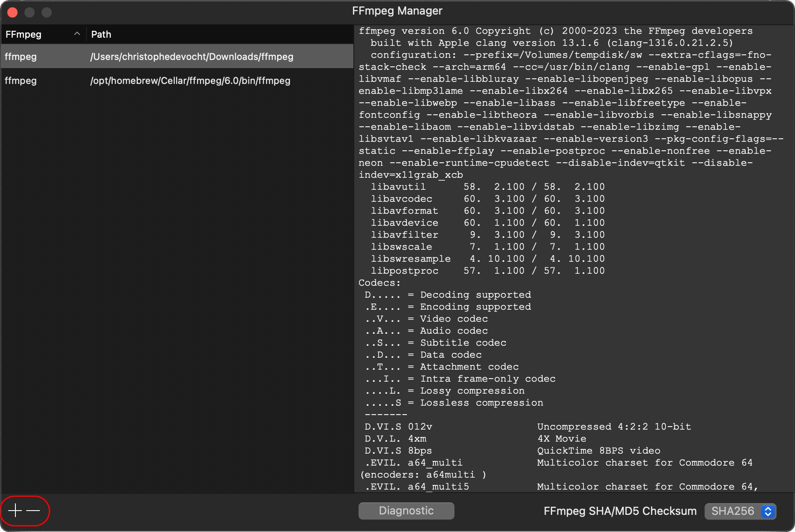Click the 4xm 4X Movie codec line
795x532 pixels.
pyautogui.click(x=475, y=439)
